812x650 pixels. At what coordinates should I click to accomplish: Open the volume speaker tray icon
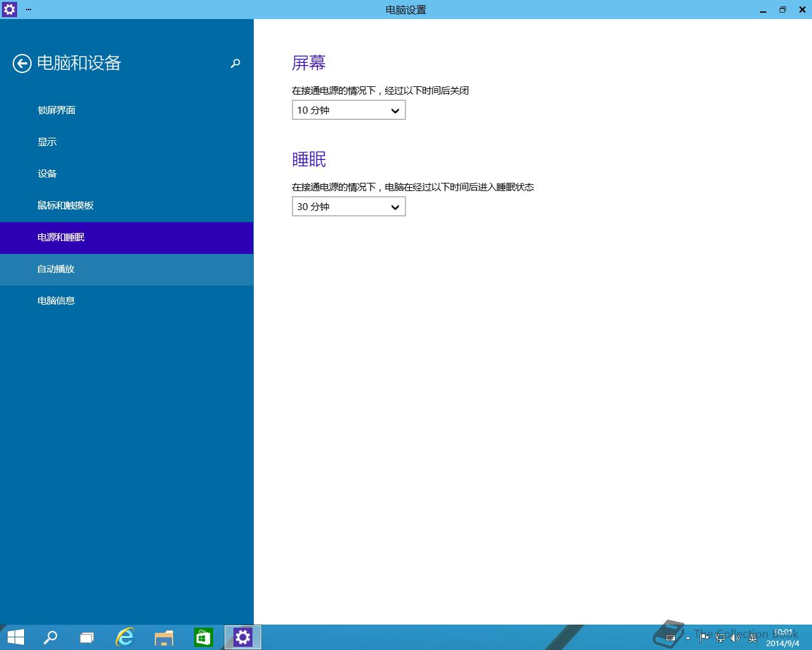pyautogui.click(x=736, y=637)
